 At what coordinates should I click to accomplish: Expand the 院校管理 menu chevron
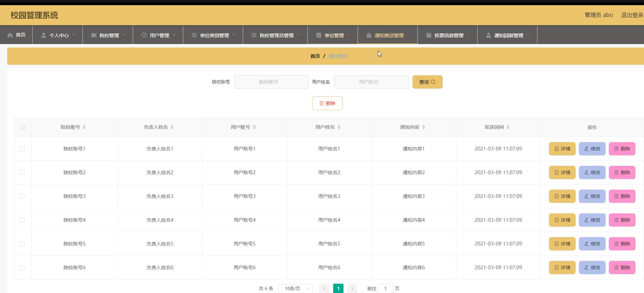pos(124,35)
